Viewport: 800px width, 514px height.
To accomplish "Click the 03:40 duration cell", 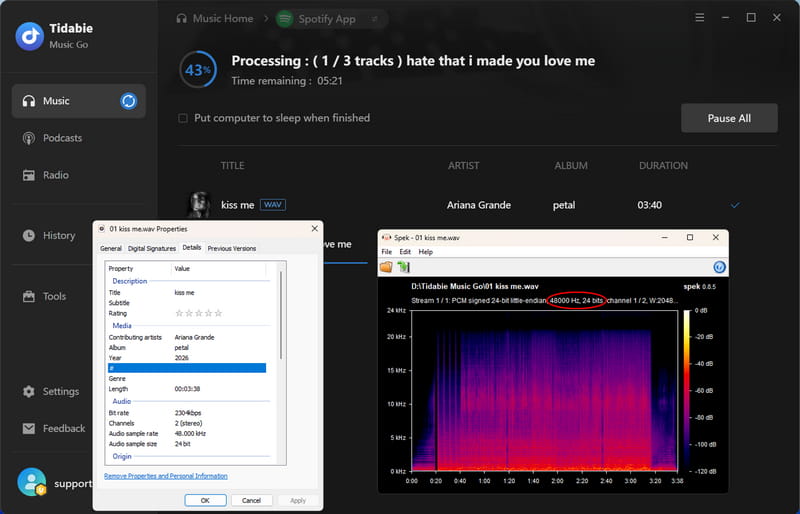I will click(649, 205).
